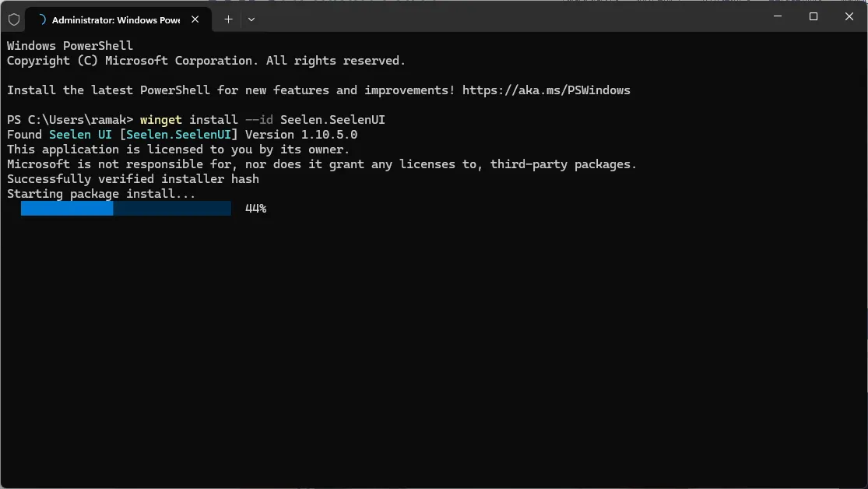
Task: Close the Windows Terminal window
Action: click(849, 16)
